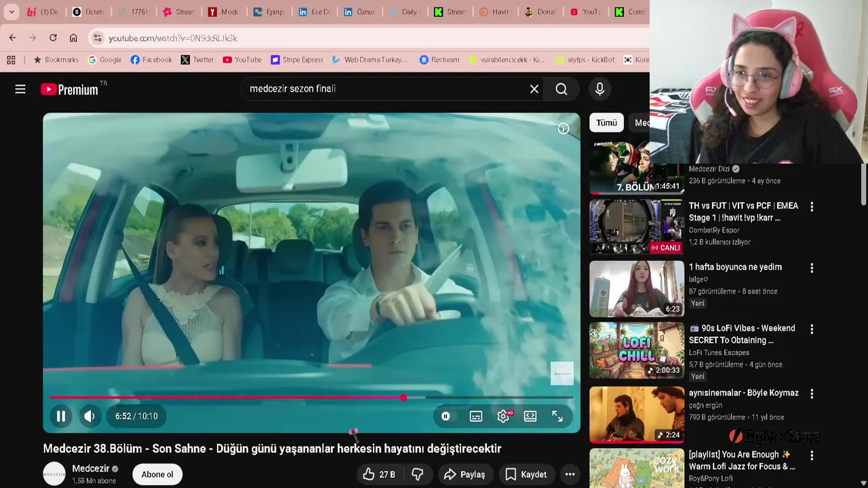868x488 pixels.
Task: Toggle subtitles/captions in the player
Action: [x=476, y=416]
